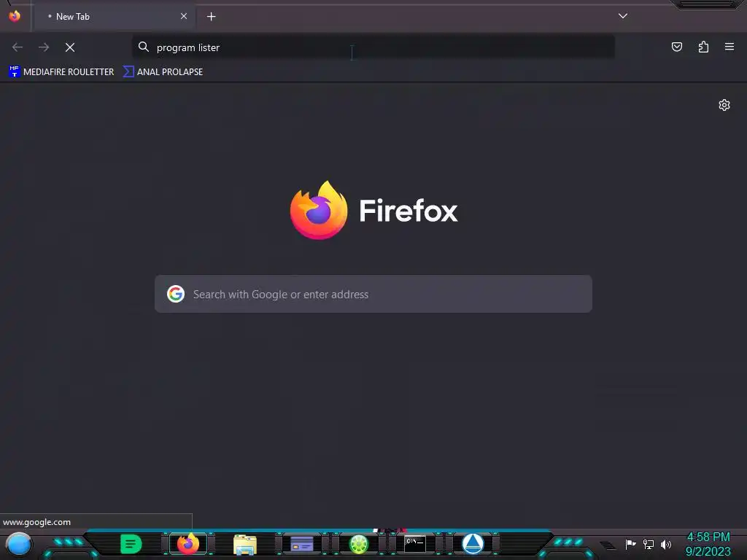
Task: Open the command prompt in taskbar
Action: click(x=415, y=544)
